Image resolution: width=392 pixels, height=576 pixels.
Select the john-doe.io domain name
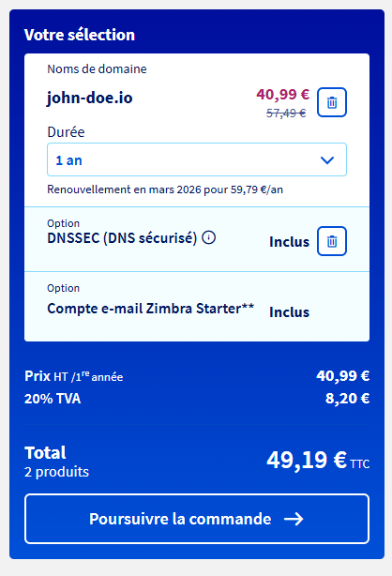[90, 99]
